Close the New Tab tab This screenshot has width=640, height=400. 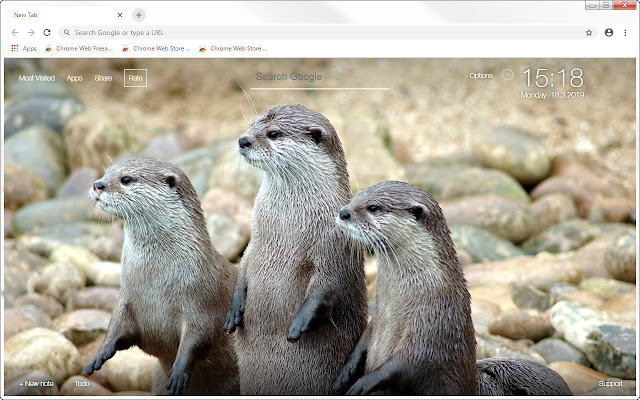tap(120, 15)
